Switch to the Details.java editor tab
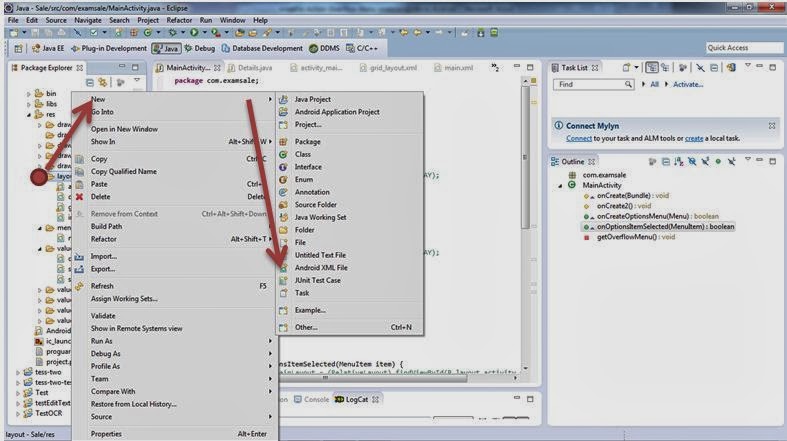The image size is (787, 441). tap(250, 68)
